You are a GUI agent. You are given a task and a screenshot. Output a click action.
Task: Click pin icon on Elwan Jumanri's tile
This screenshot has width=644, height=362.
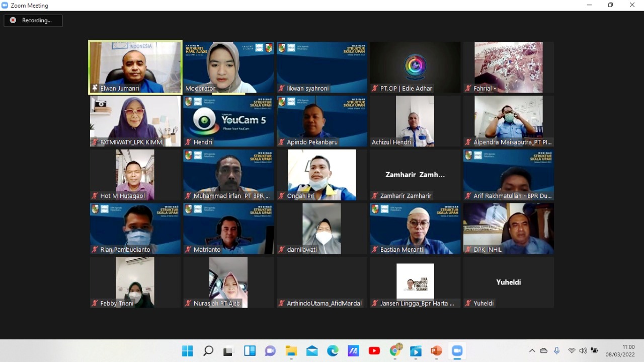pos(95,89)
